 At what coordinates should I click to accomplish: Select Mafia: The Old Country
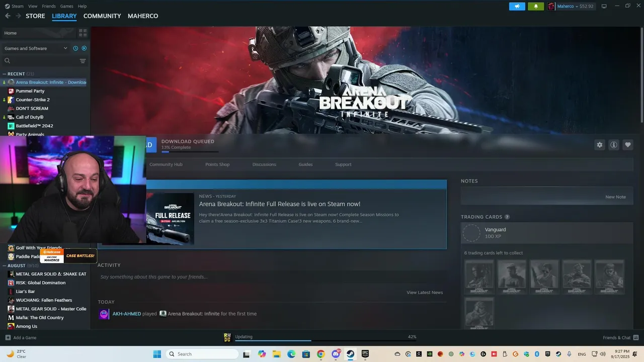click(40, 318)
